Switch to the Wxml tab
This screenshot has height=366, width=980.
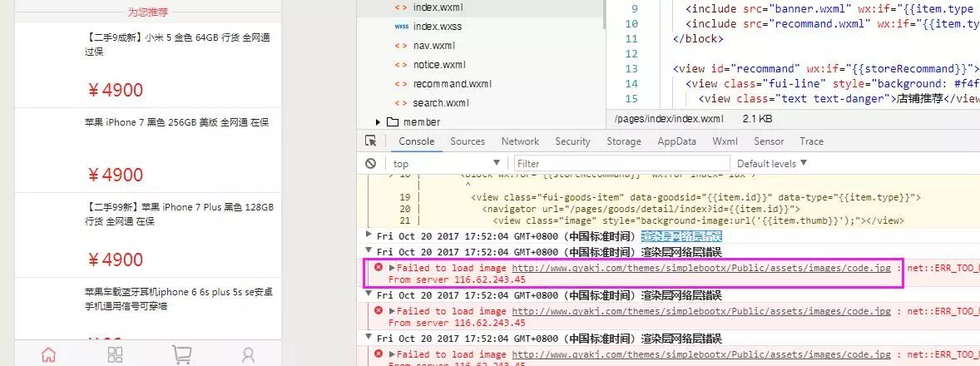click(725, 141)
